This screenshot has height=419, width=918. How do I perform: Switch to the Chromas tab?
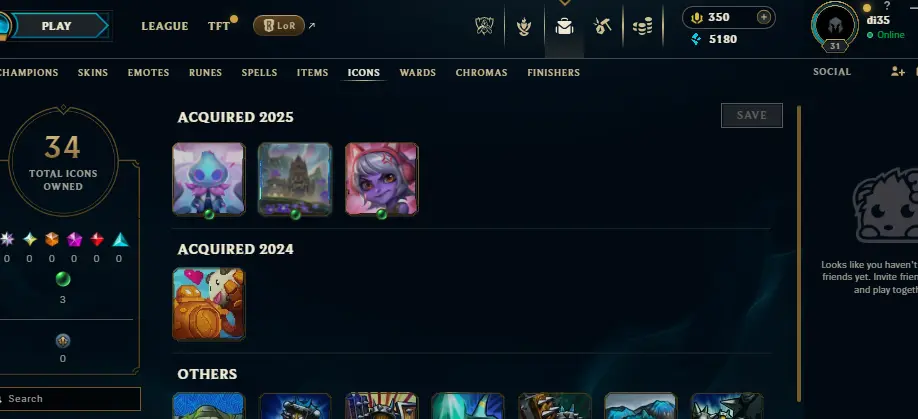(481, 73)
